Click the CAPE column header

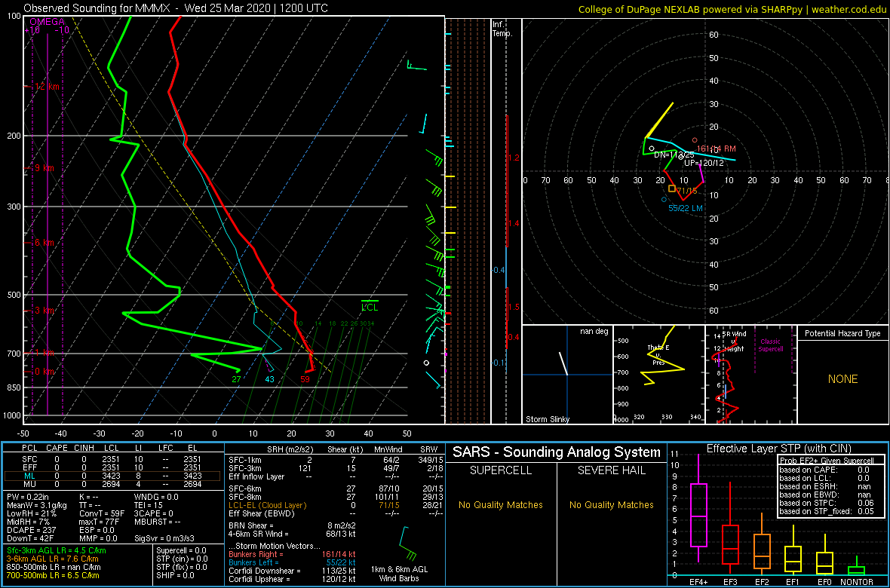coord(57,449)
